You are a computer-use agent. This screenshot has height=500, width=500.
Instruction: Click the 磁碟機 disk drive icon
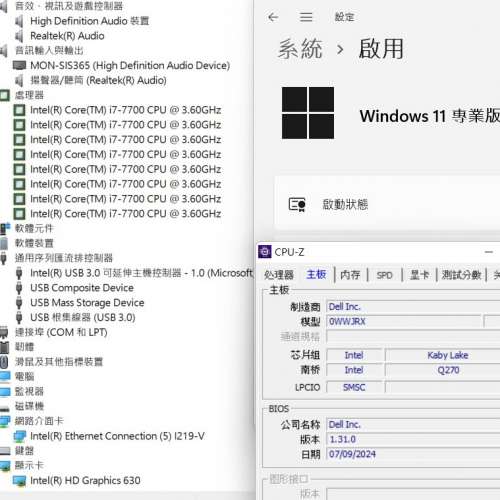(x=4, y=407)
